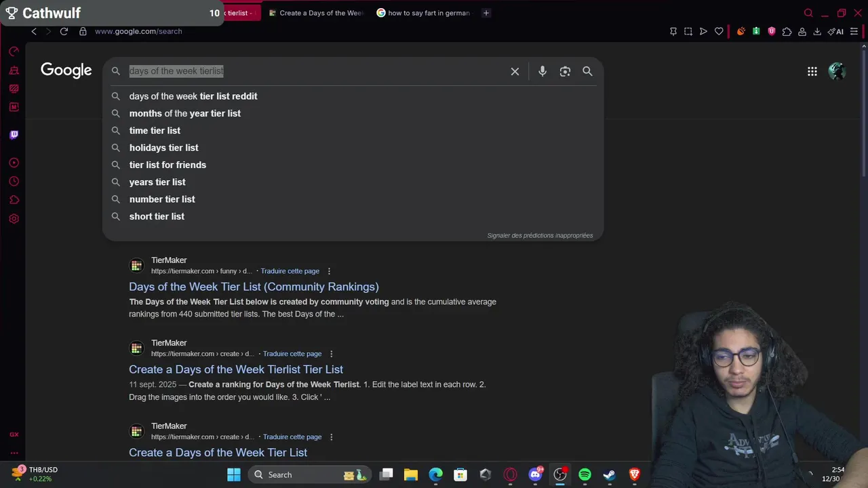The height and width of the screenshot is (488, 868).
Task: Click 'Traduire cette page' on Tierlist Tier List result
Action: [x=292, y=354]
